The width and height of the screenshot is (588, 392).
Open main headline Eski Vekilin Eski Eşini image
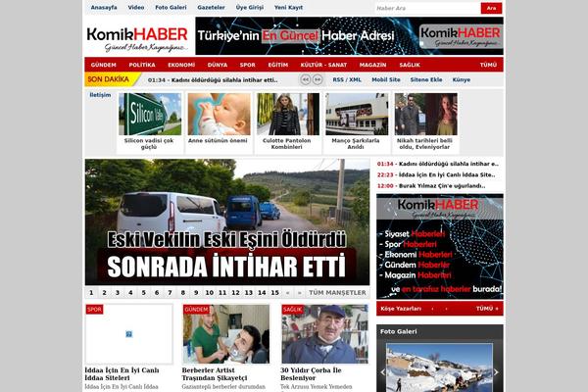227,222
